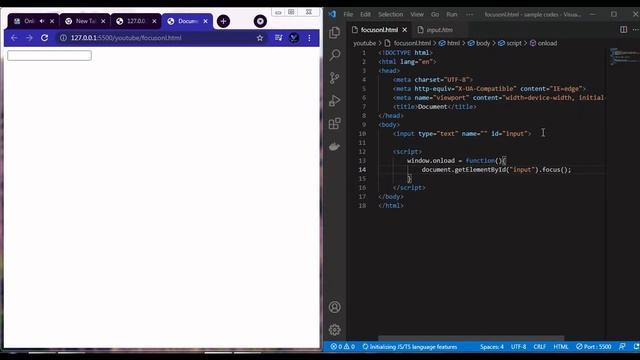Click the editor horizontal scrollbar
640x360 pixels.
coord(471,338)
